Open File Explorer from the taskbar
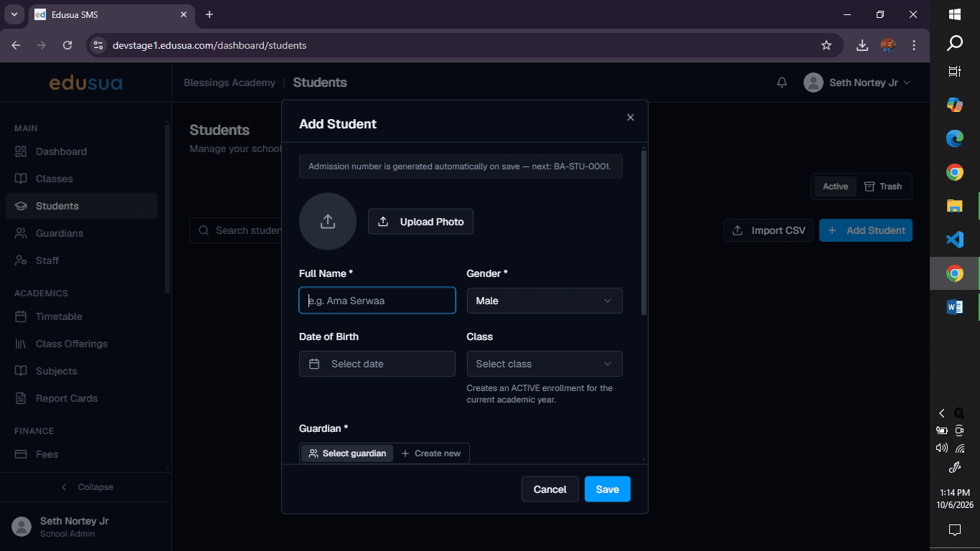 [955, 206]
